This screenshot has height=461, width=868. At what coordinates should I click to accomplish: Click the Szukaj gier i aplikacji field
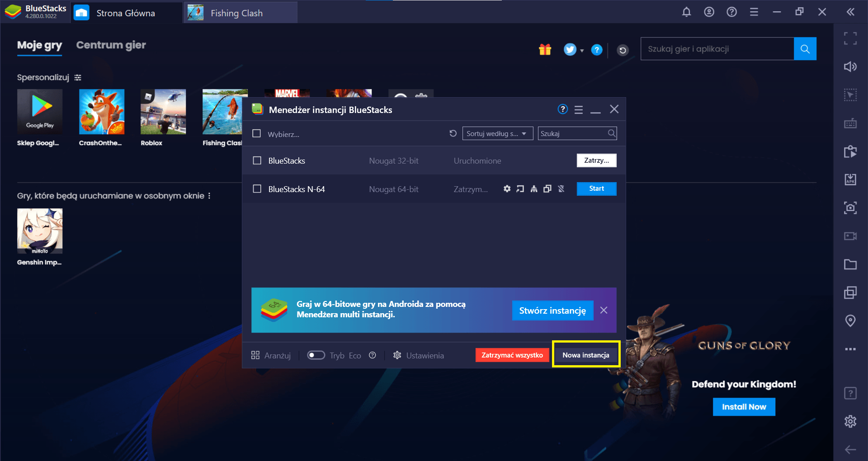[717, 49]
